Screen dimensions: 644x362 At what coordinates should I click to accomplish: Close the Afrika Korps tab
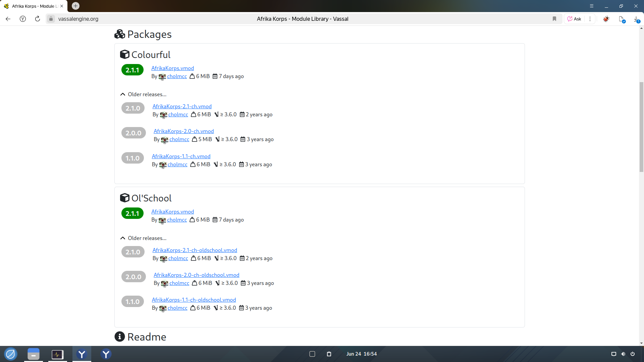click(x=62, y=6)
